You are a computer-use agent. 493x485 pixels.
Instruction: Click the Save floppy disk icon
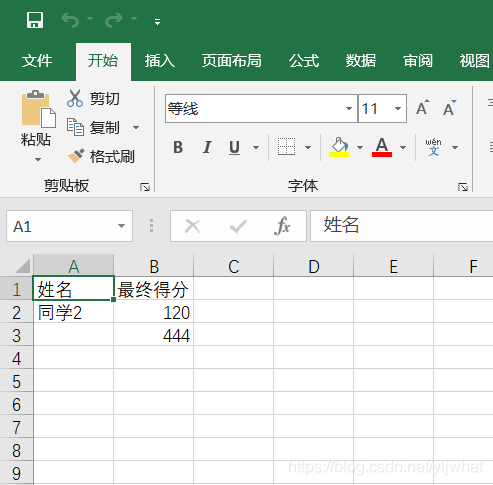(x=35, y=20)
